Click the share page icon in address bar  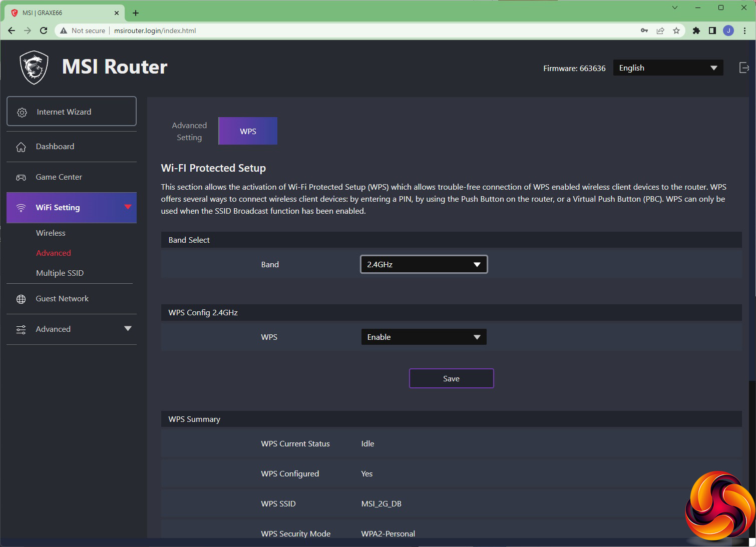pos(660,31)
